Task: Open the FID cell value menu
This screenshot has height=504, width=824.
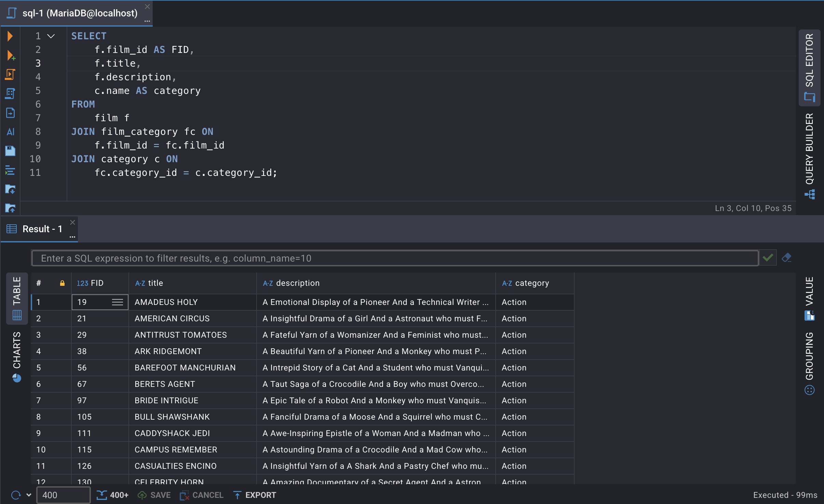Action: (117, 302)
